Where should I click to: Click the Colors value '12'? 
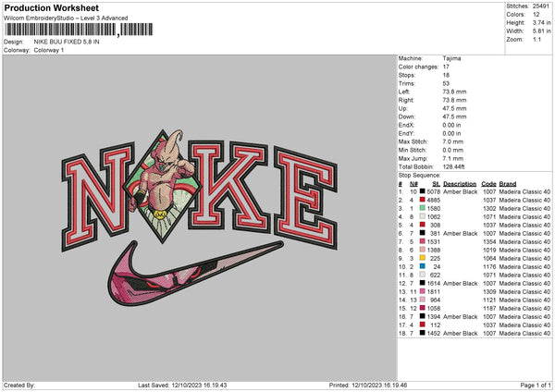point(536,15)
